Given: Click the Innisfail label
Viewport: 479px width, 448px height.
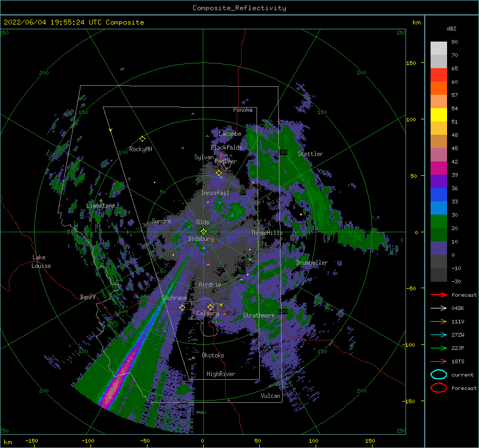Looking at the screenshot, I should [215, 193].
